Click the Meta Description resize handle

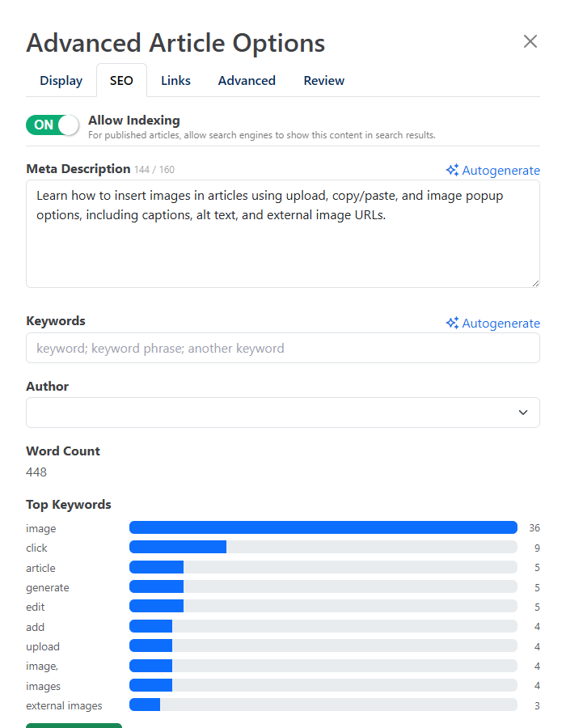(535, 283)
